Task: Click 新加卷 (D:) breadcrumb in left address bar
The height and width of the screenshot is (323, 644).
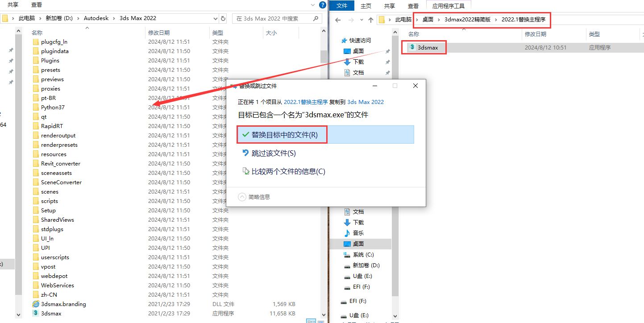Action: coord(59,18)
